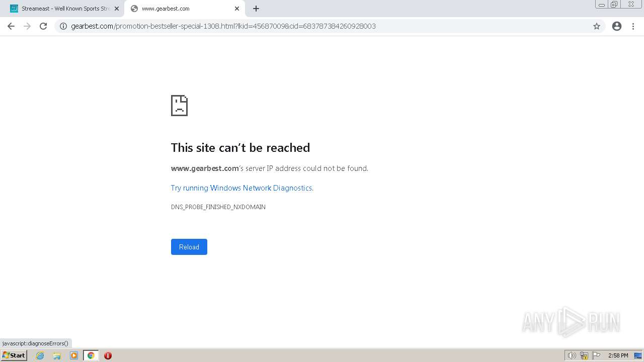This screenshot has width=644, height=362.
Task: Restore down the Chrome window
Action: [614, 5]
